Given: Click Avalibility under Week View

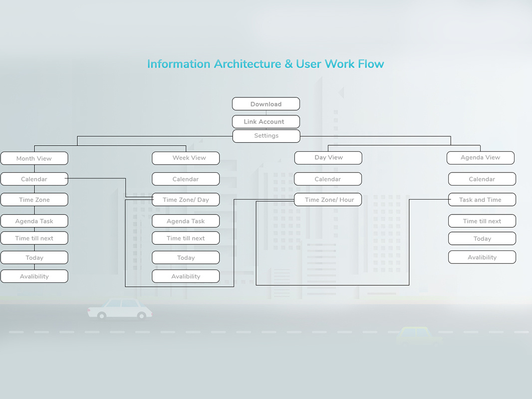Looking at the screenshot, I should pos(185,276).
